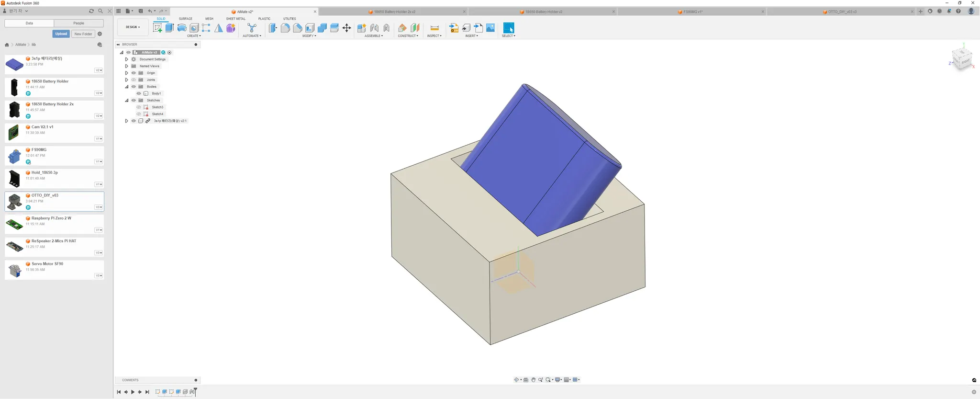Expand the Named Views node
The height and width of the screenshot is (399, 980).
[127, 66]
